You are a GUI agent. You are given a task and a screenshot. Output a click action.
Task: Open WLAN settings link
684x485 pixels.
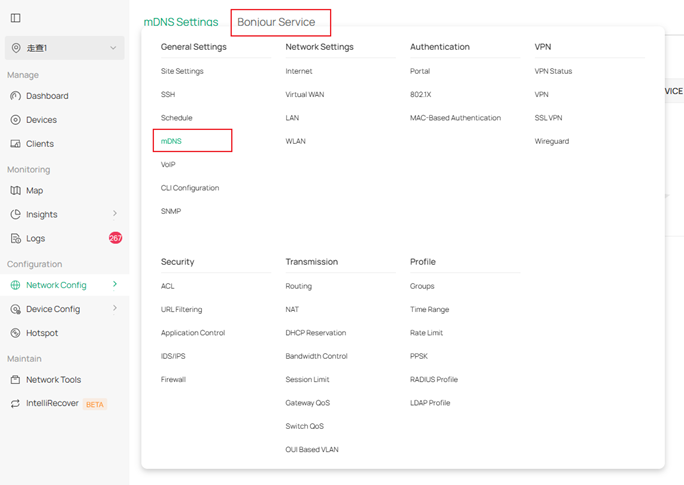click(x=295, y=141)
